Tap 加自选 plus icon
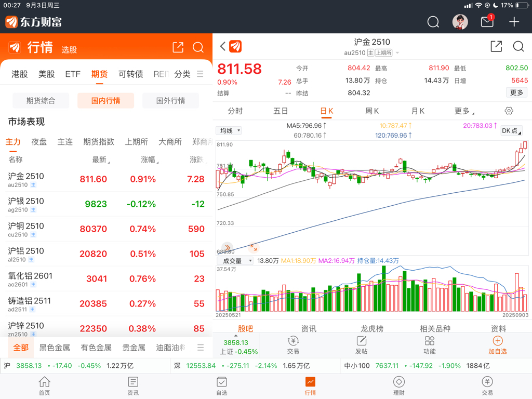Screen dimensions: 532x399 click(x=497, y=345)
